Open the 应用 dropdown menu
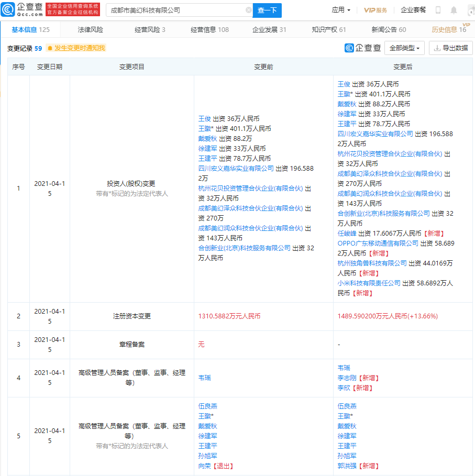Screen dimensions: 475x476 (341, 10)
